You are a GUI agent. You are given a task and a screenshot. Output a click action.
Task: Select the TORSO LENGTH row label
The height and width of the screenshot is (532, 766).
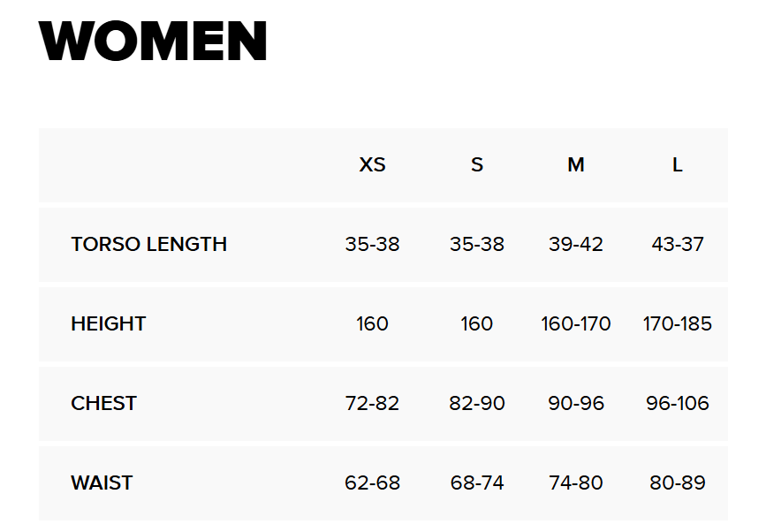tap(148, 245)
